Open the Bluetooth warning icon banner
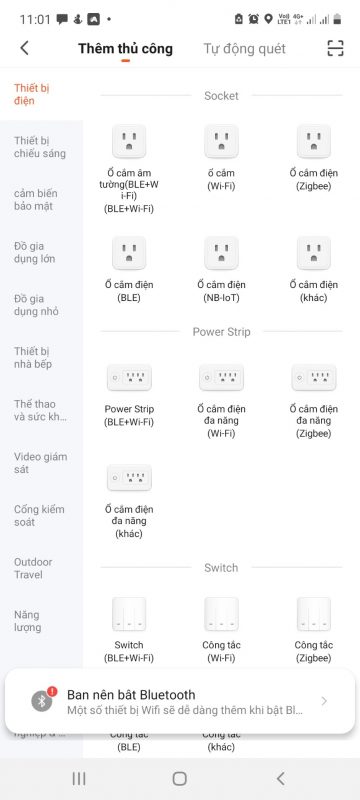 click(42, 701)
